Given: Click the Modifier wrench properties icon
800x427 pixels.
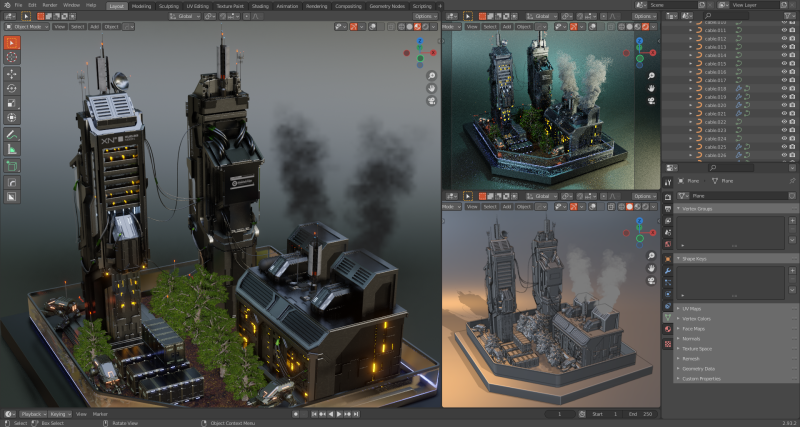Looking at the screenshot, I should pos(668,270).
